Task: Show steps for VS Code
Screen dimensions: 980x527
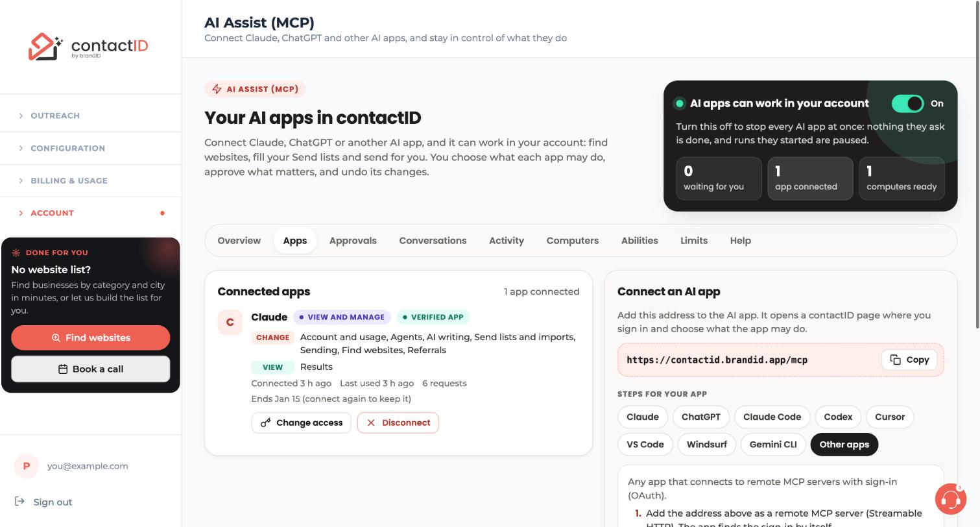Action: (x=645, y=445)
